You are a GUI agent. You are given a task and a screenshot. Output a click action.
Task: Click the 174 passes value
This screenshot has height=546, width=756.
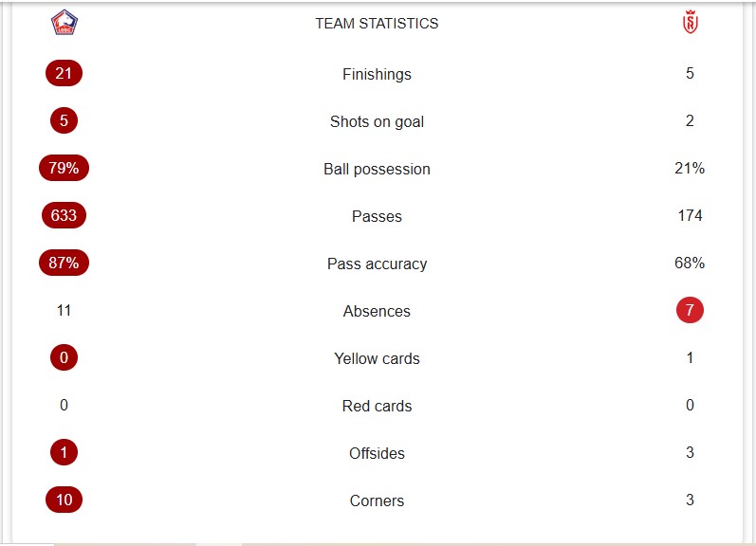[690, 215]
